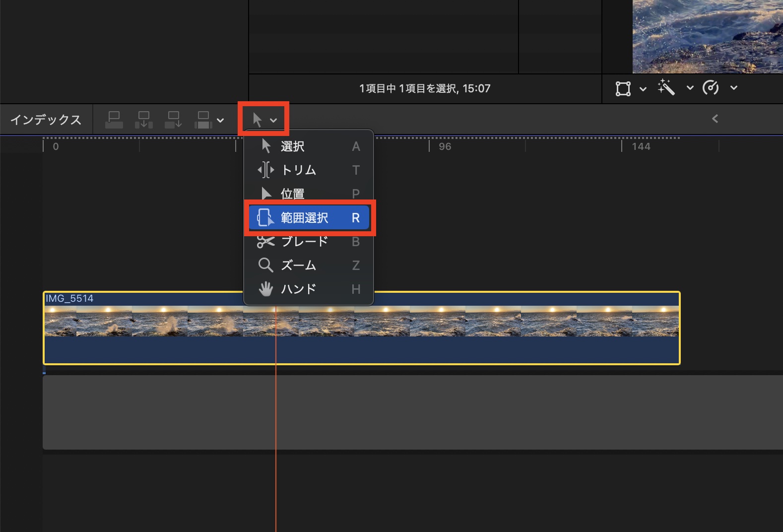
Task: Click the 96 mark on the timeline ruler
Action: [x=445, y=146]
